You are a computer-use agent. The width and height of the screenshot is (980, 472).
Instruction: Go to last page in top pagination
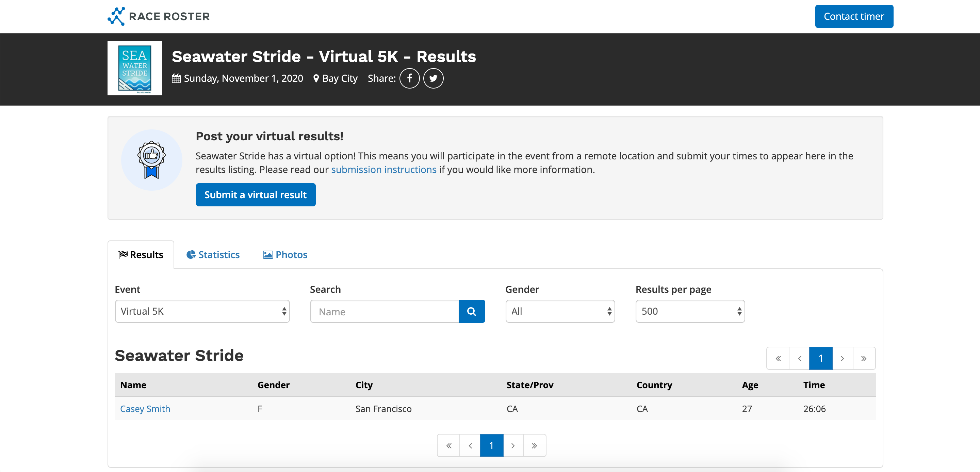(864, 358)
